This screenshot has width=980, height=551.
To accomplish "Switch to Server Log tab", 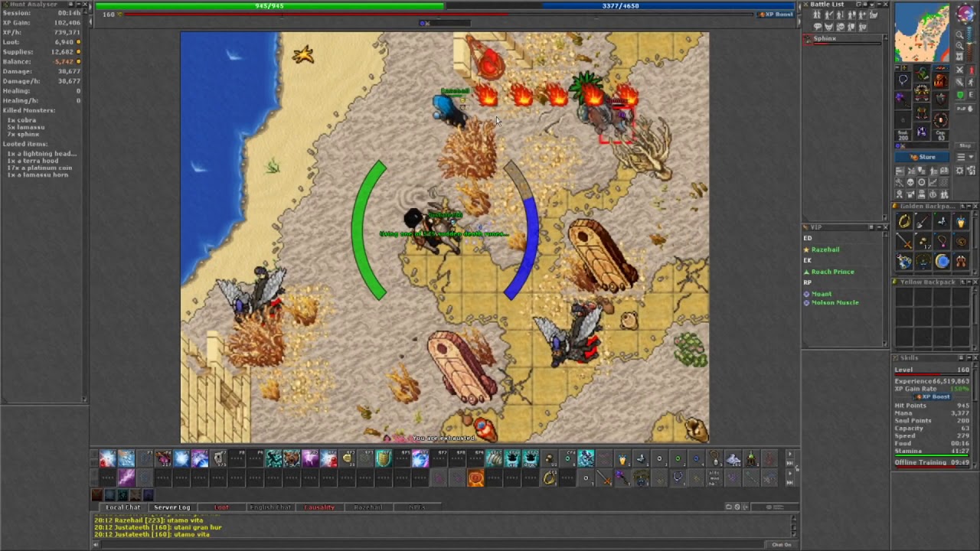I will click(172, 507).
